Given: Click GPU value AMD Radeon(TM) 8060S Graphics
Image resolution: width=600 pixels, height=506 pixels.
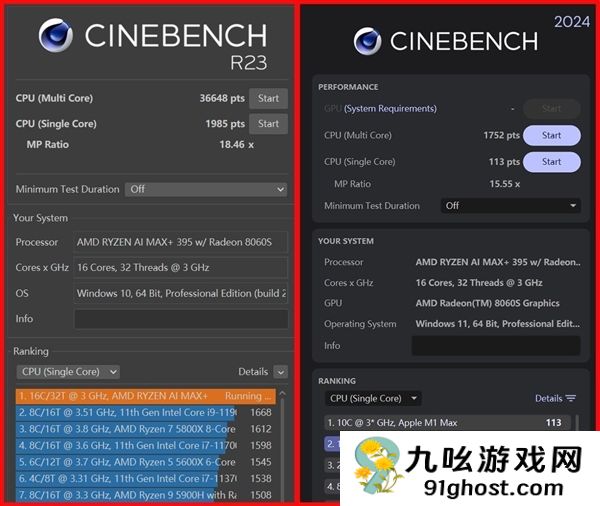Looking at the screenshot, I should [x=488, y=303].
